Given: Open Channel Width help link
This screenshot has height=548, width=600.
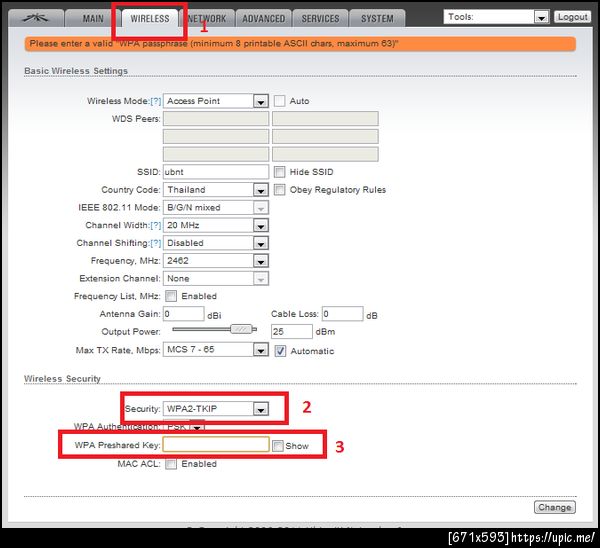Looking at the screenshot, I should click(156, 225).
